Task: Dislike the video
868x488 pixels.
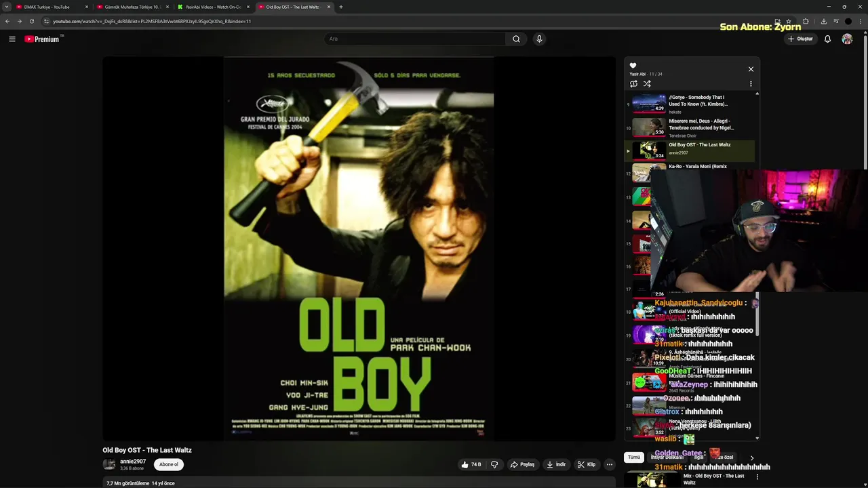Action: 494,464
